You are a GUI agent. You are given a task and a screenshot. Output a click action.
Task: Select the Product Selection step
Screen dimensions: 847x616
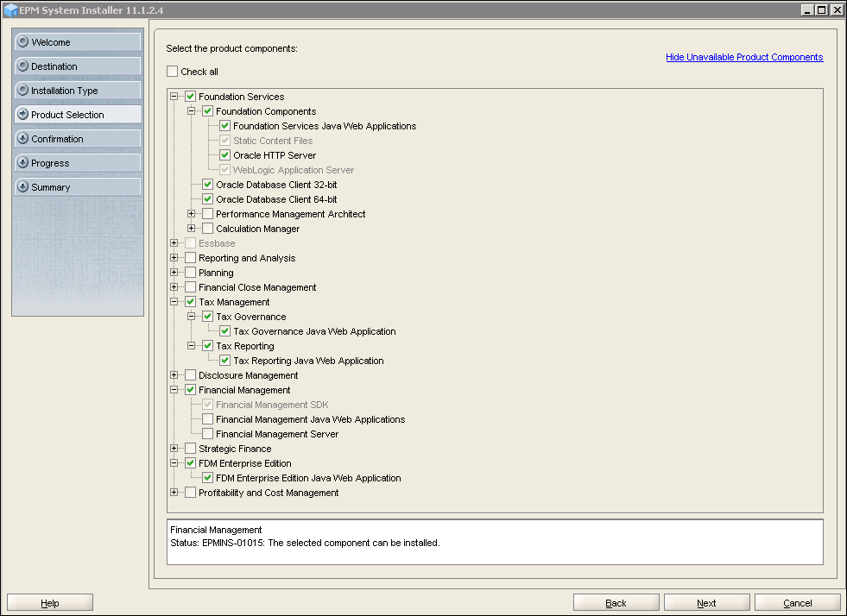click(78, 115)
